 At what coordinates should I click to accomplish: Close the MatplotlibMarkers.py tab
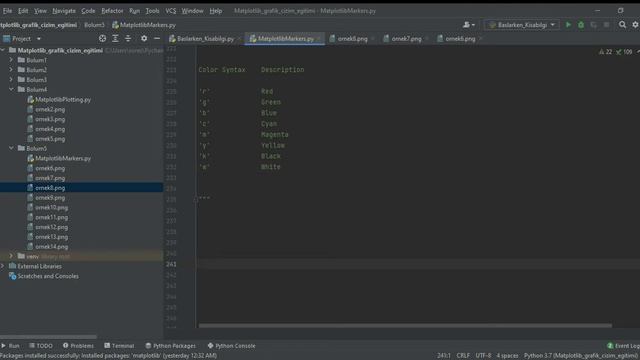(x=319, y=39)
